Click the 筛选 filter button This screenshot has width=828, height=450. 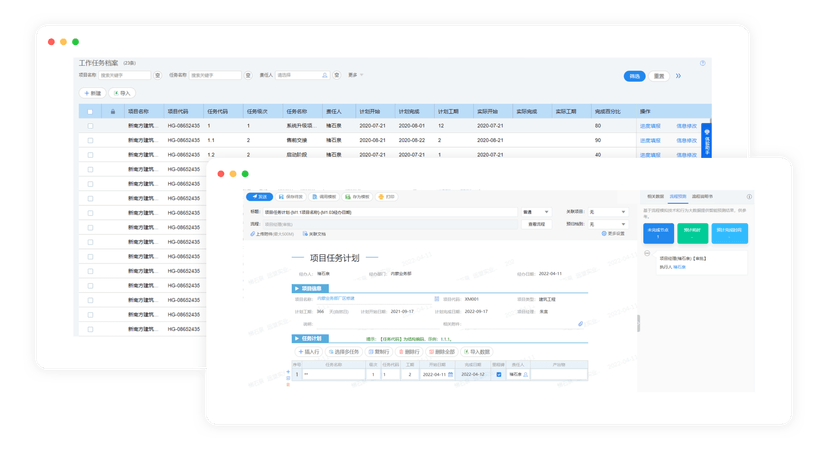(634, 76)
